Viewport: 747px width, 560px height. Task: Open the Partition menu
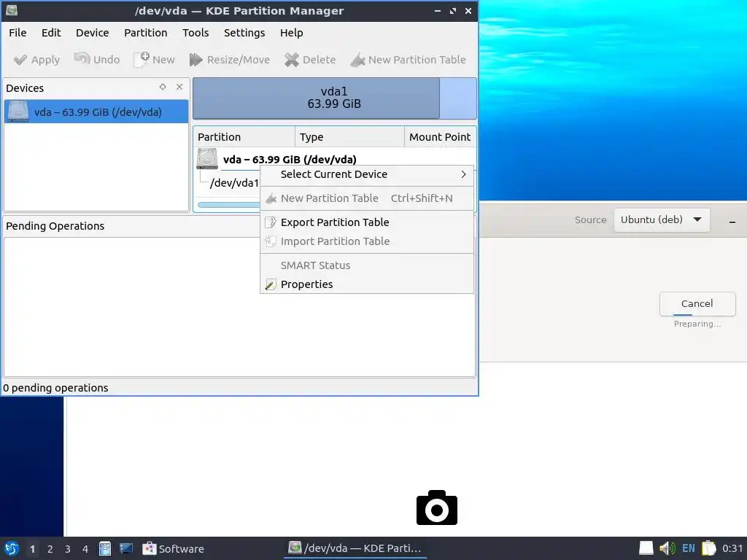pos(146,33)
